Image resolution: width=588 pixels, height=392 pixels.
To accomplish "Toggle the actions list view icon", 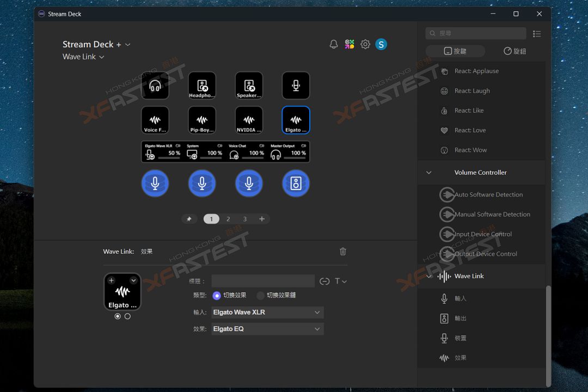I will pyautogui.click(x=537, y=34).
